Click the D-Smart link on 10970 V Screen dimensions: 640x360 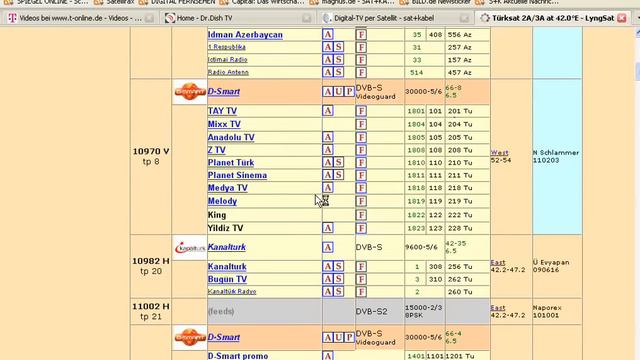tap(224, 91)
